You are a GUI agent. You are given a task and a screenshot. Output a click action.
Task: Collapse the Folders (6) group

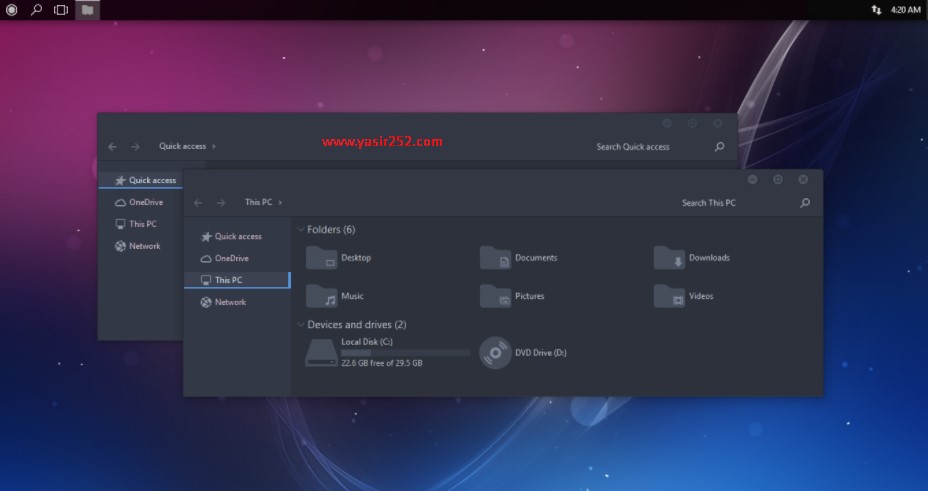tap(301, 230)
